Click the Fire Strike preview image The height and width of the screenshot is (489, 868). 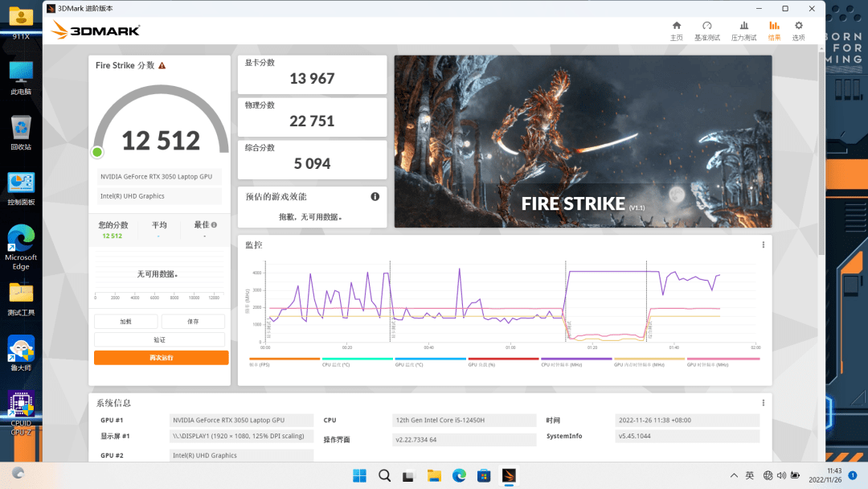tap(583, 142)
